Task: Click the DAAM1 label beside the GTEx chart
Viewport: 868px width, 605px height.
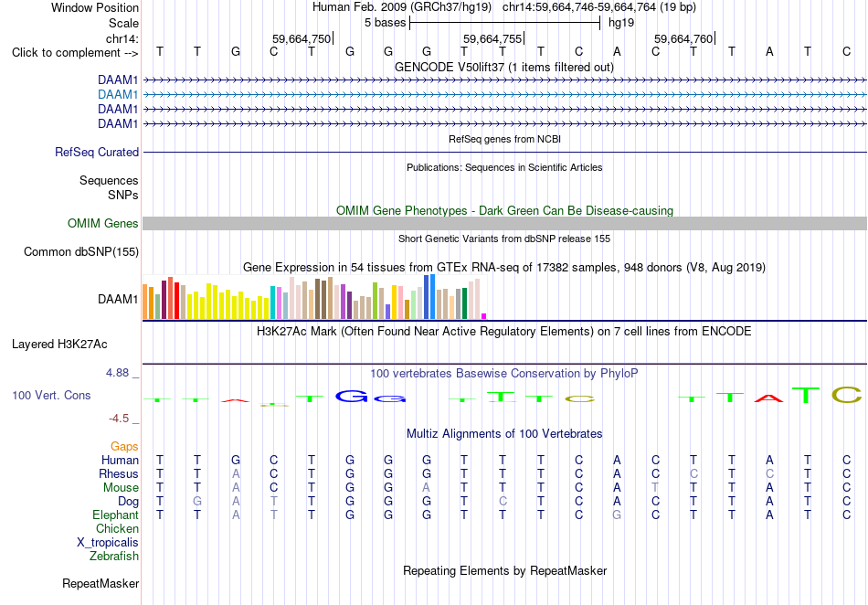Action: [118, 300]
